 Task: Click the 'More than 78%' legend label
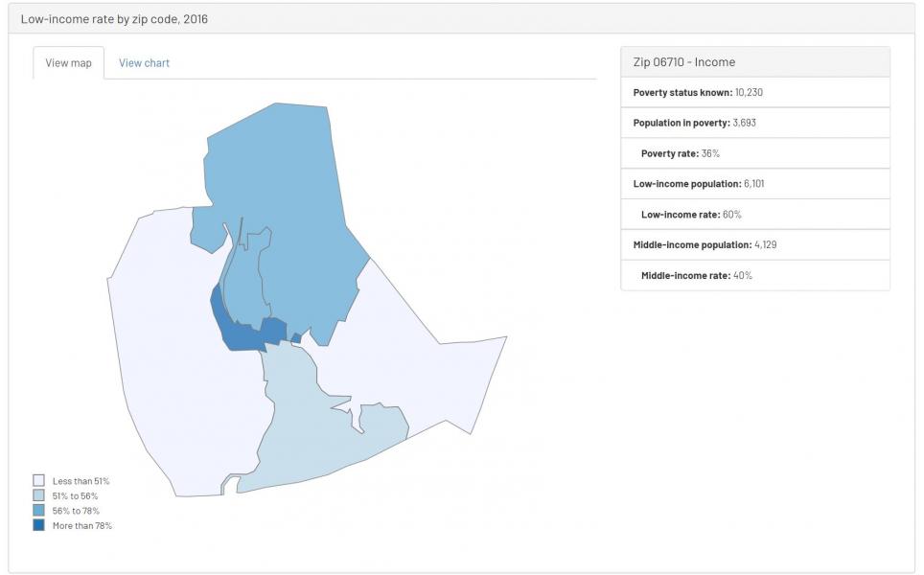coord(81,525)
